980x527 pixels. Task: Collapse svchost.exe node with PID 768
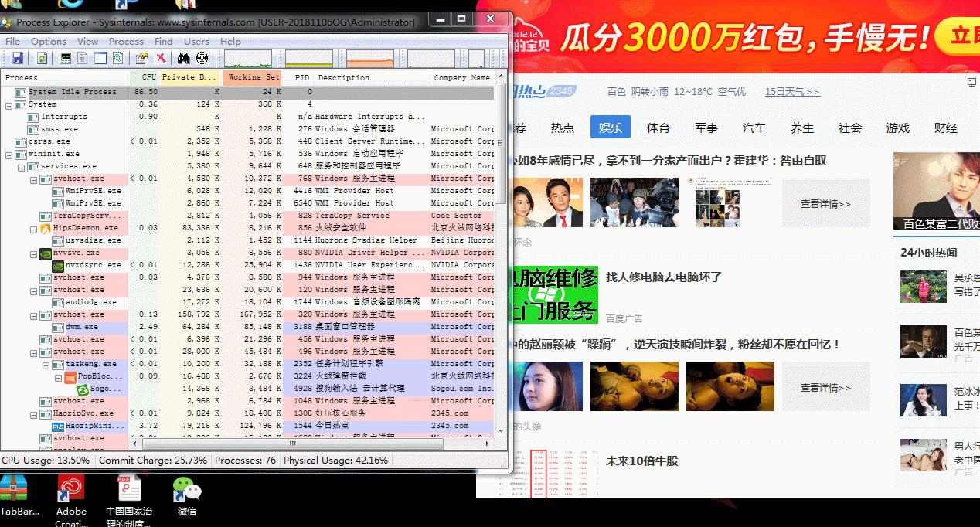pyautogui.click(x=33, y=178)
